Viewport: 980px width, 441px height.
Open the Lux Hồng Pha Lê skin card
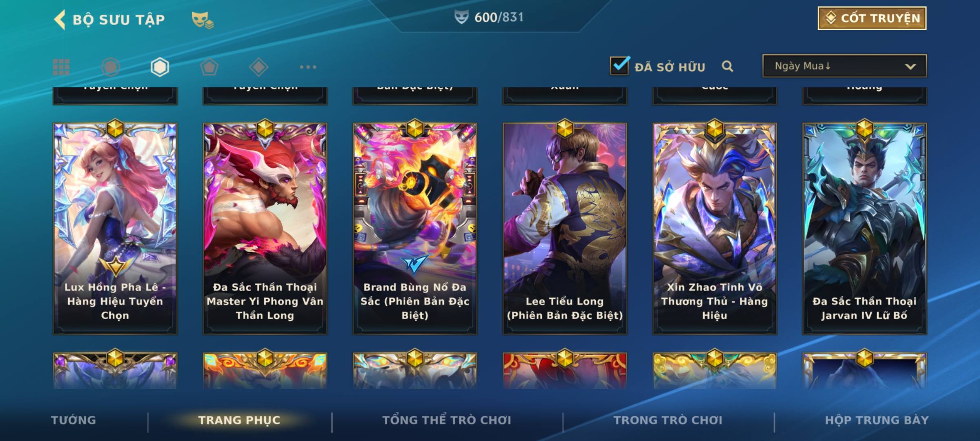click(x=115, y=229)
